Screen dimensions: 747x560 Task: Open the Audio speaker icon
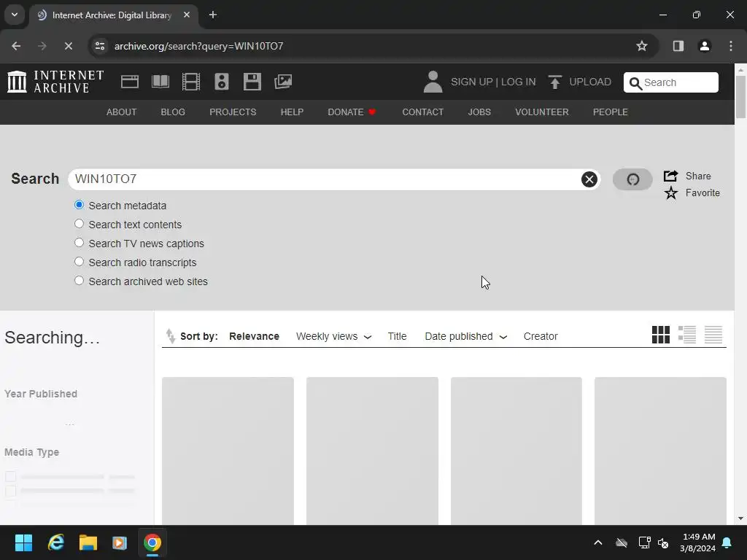tap(222, 82)
